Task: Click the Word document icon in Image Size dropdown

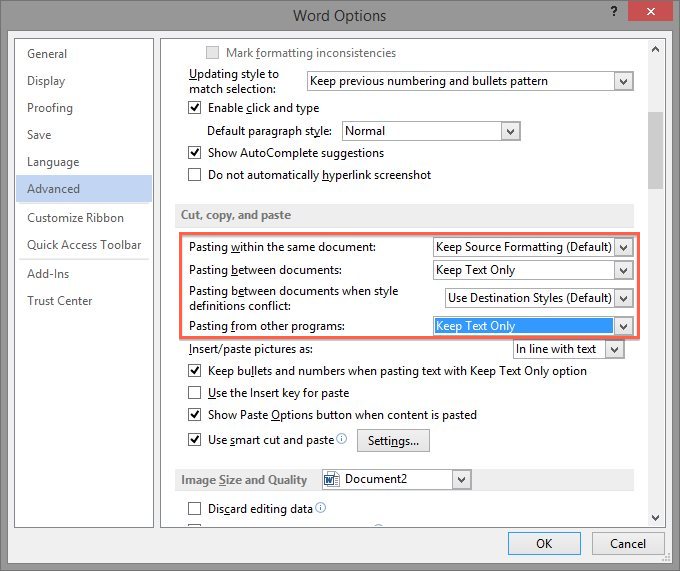Action: click(x=332, y=479)
